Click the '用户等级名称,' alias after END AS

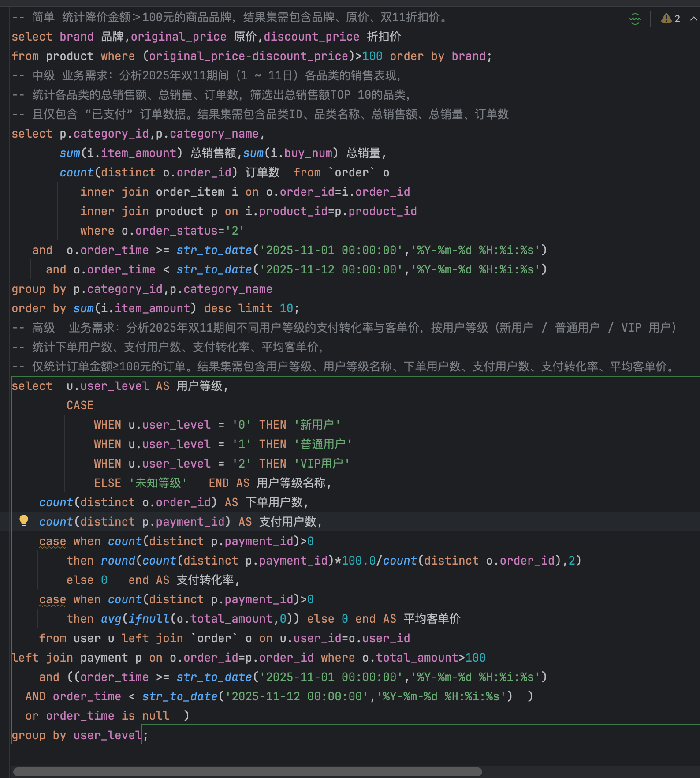click(294, 483)
